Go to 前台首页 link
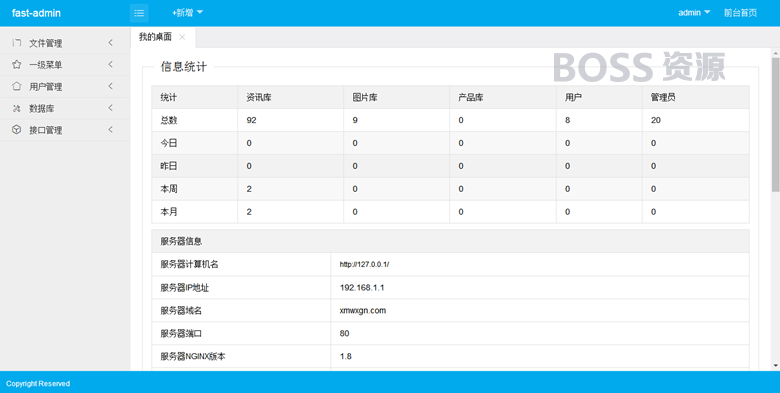The image size is (780, 393). (x=740, y=13)
